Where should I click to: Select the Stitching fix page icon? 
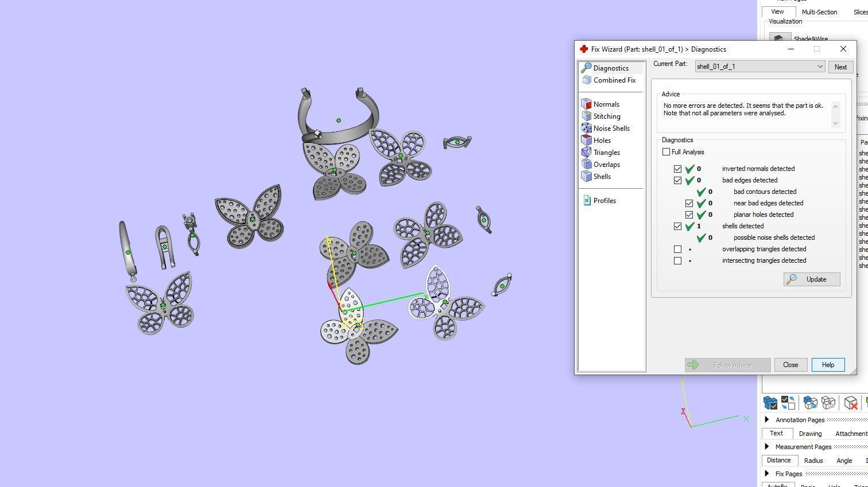[586, 116]
